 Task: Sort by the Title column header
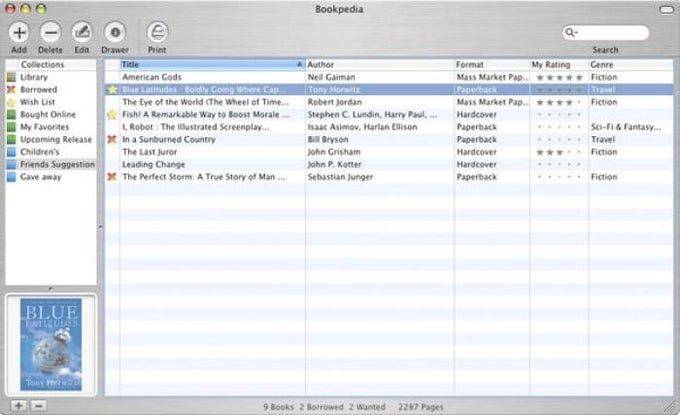[x=212, y=65]
